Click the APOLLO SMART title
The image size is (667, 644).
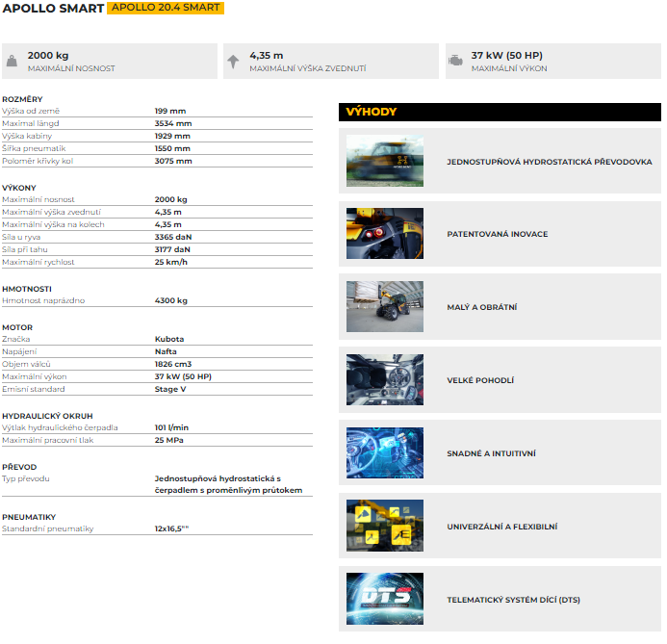pyautogui.click(x=53, y=8)
